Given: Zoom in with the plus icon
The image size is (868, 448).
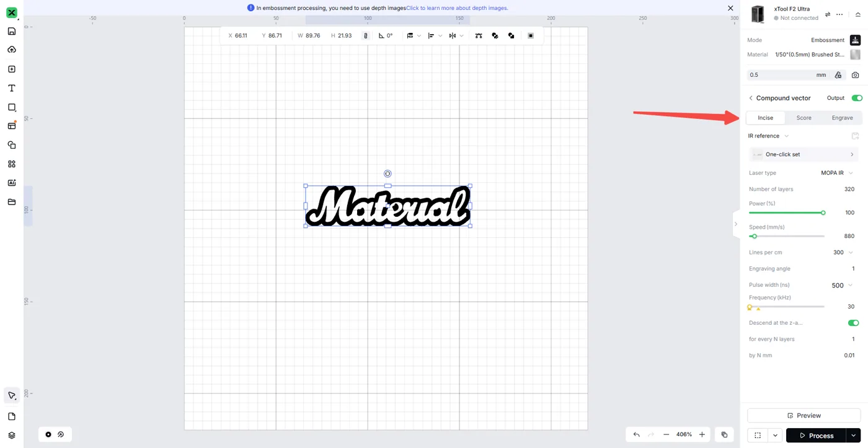Looking at the screenshot, I should (702, 435).
